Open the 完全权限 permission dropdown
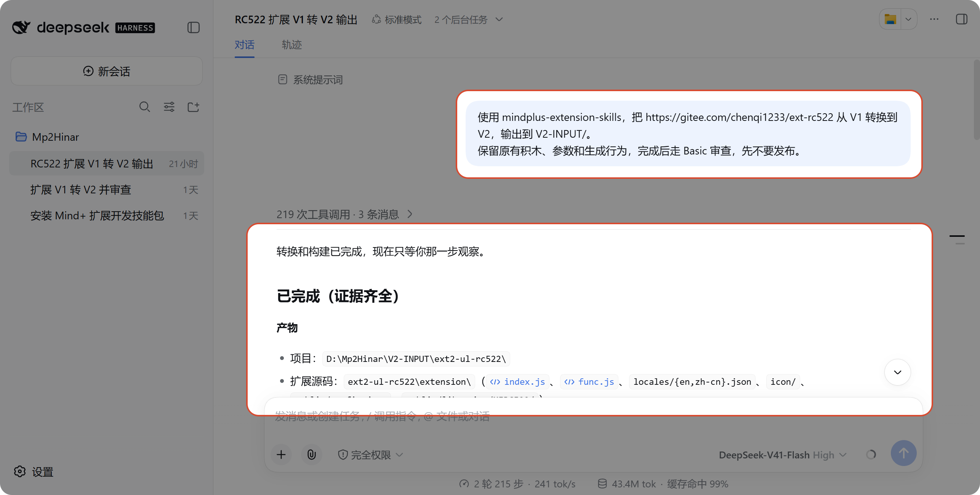This screenshot has width=980, height=495. click(370, 455)
